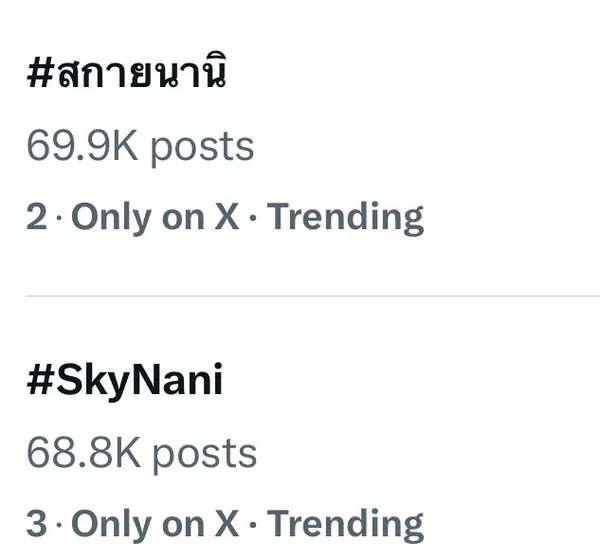Image resolution: width=600 pixels, height=557 pixels.
Task: Open the #SkyNani trending hashtag
Action: point(124,382)
